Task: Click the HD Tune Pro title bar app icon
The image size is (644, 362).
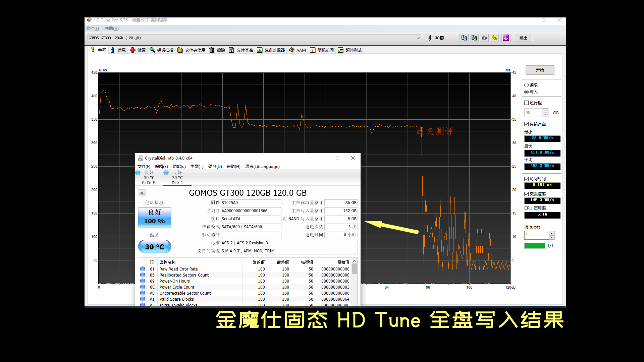Action: (x=89, y=20)
